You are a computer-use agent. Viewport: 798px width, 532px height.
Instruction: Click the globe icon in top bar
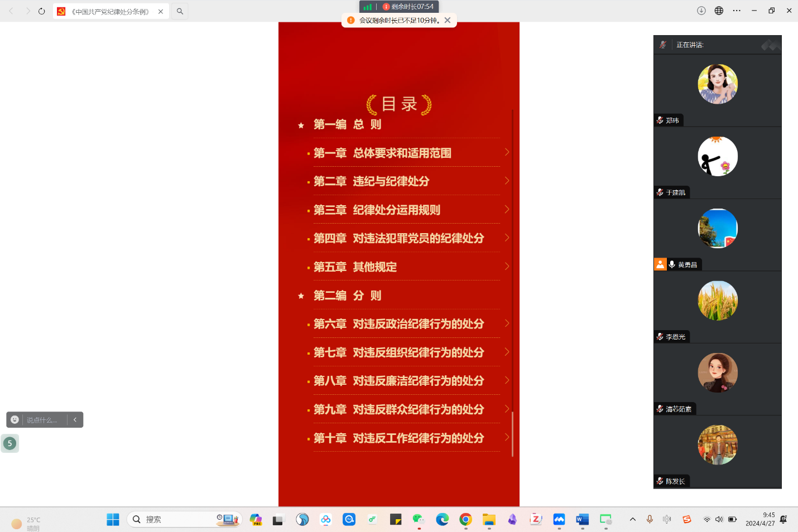[719, 11]
